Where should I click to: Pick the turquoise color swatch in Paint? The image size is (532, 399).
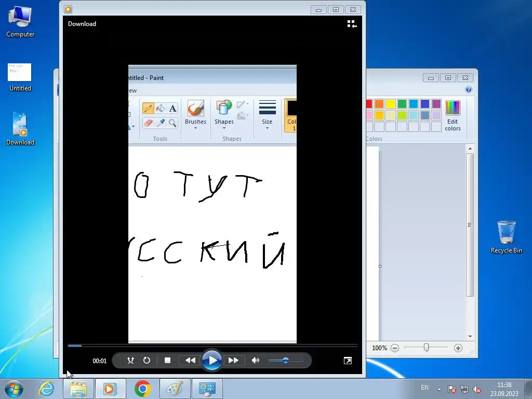[x=414, y=104]
